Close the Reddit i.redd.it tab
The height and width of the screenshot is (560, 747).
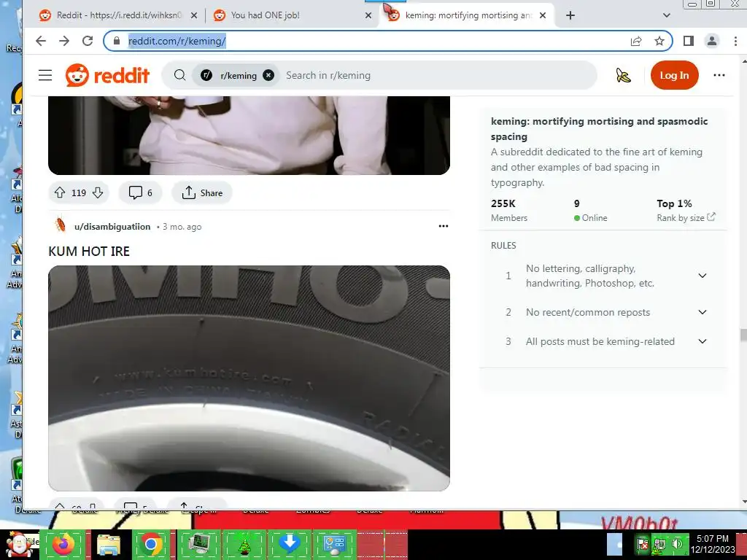tap(194, 15)
